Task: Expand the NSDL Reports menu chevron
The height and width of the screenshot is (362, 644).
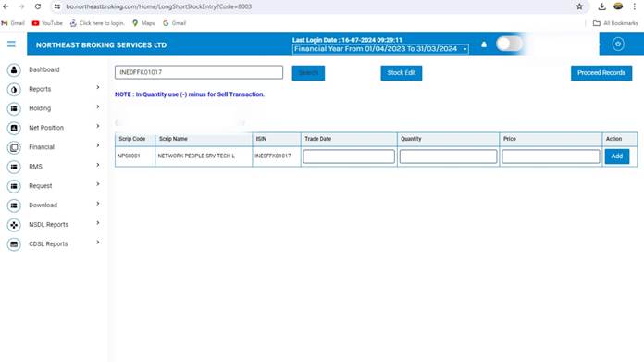Action: 98,223
